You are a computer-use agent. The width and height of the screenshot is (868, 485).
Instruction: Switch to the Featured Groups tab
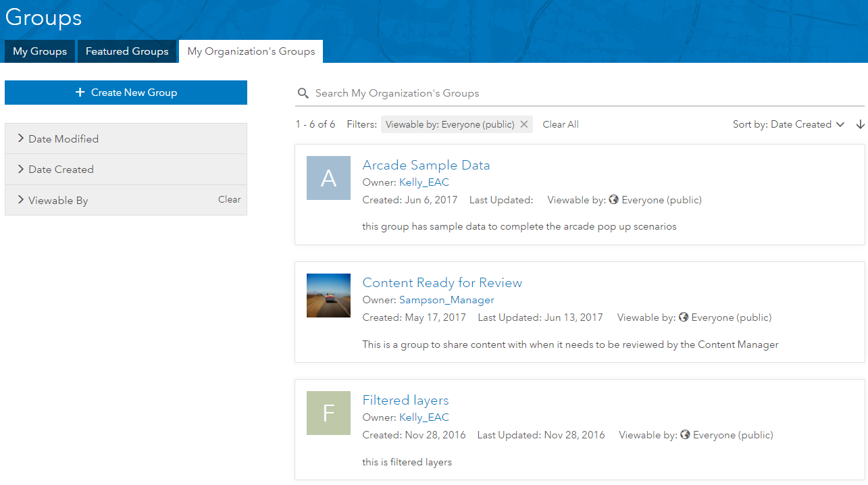coord(127,51)
